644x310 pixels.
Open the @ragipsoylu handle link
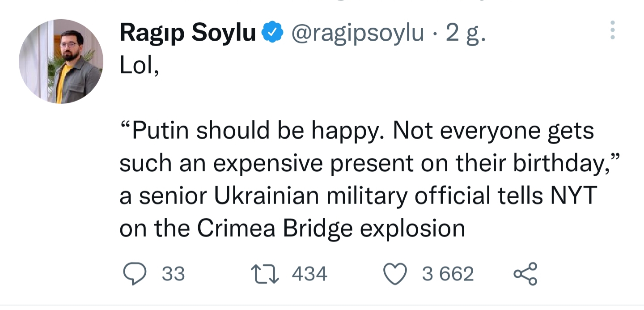(x=357, y=34)
